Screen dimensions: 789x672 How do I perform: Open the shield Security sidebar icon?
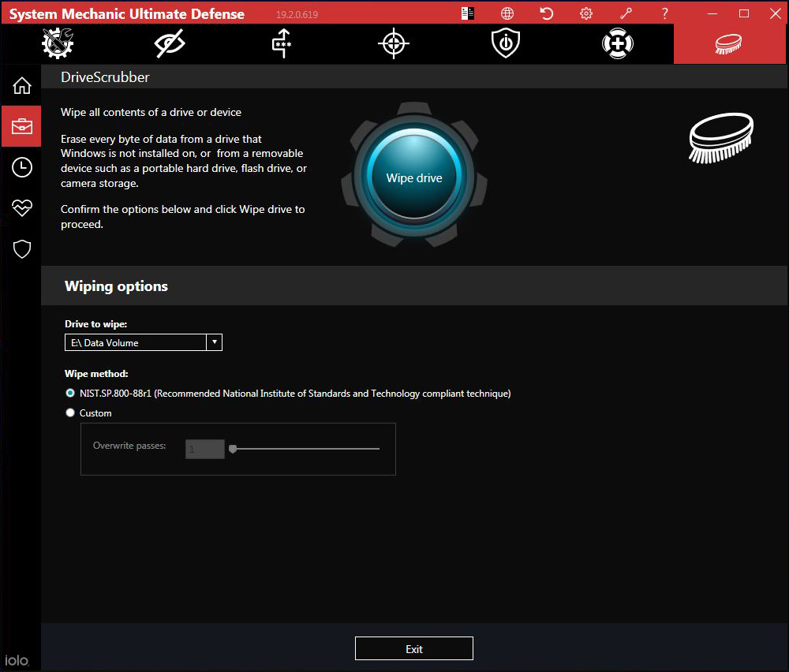tap(21, 249)
